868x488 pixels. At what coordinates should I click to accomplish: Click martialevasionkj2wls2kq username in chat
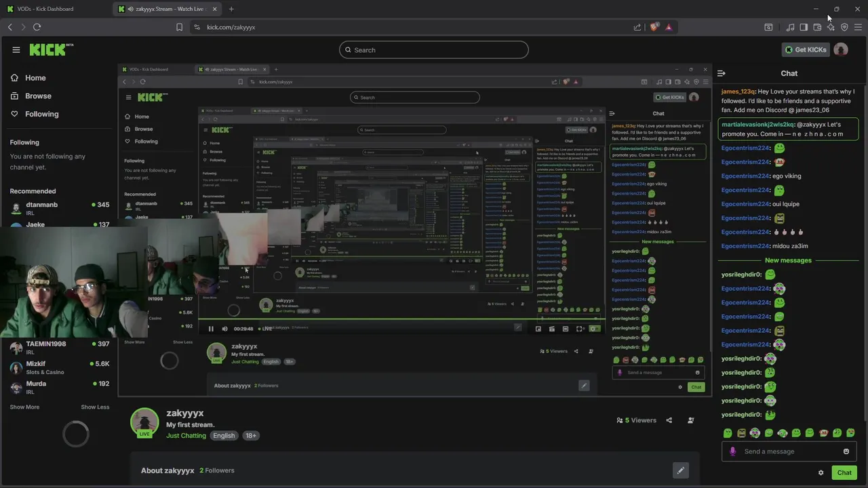[x=758, y=125]
